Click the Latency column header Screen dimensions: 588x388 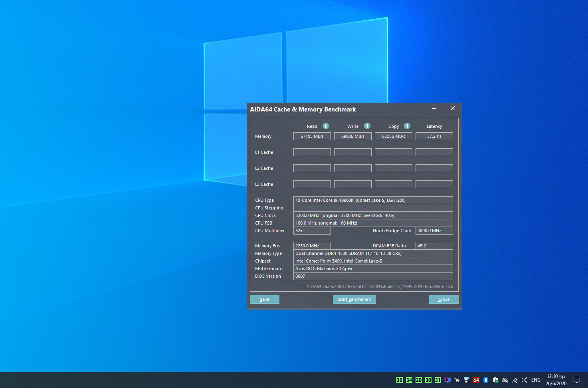coord(434,126)
